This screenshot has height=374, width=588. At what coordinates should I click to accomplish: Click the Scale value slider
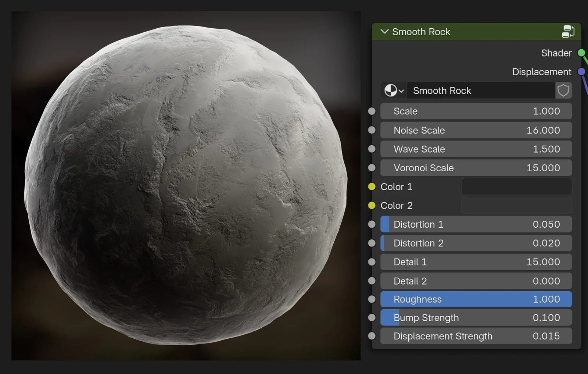tap(476, 111)
